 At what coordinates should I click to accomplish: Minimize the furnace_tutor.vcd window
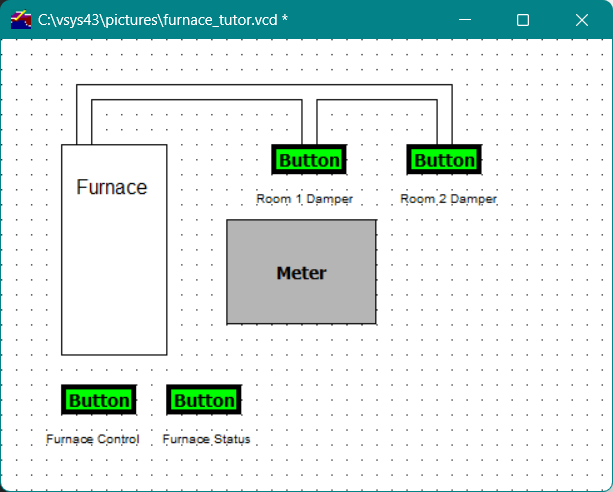464,20
